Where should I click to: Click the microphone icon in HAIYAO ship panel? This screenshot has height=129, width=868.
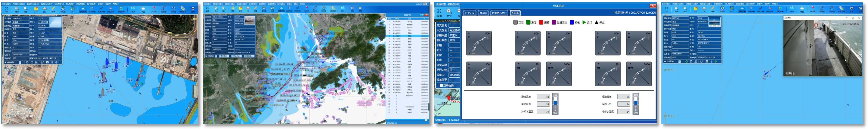point(711,62)
